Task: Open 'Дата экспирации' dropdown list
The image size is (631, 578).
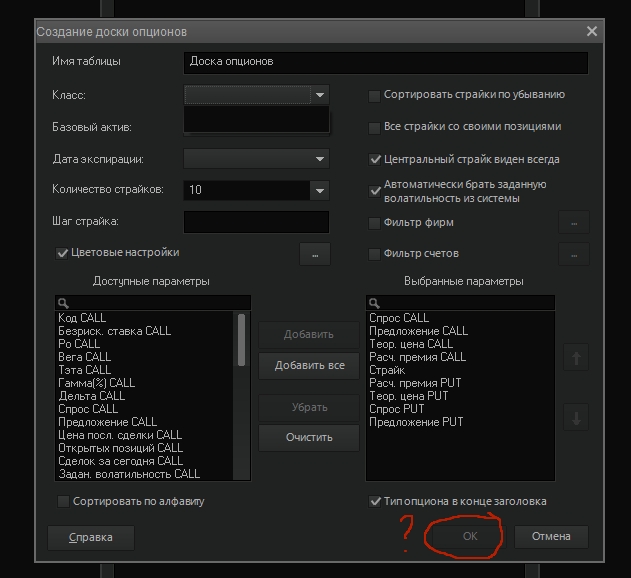Action: pyautogui.click(x=319, y=158)
